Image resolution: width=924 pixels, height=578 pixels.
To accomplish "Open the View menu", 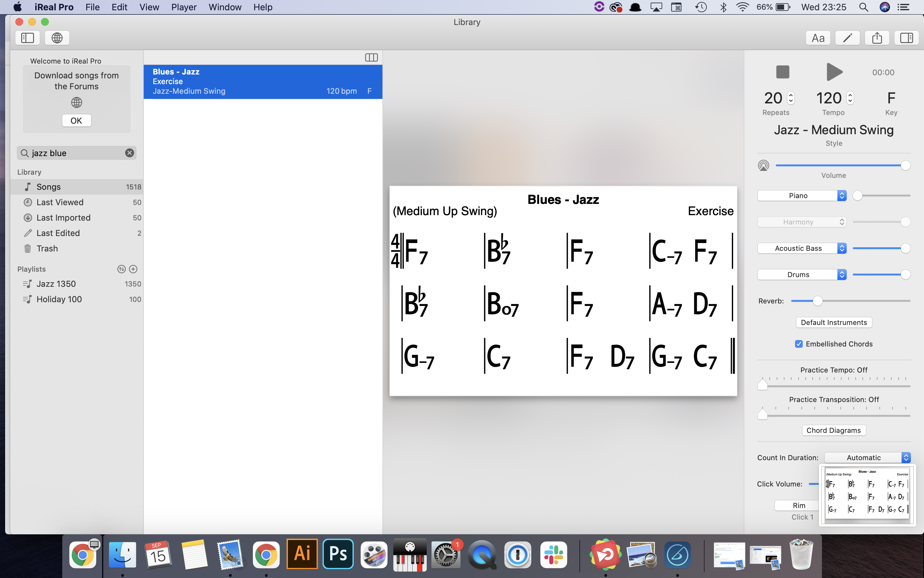I will coord(149,7).
